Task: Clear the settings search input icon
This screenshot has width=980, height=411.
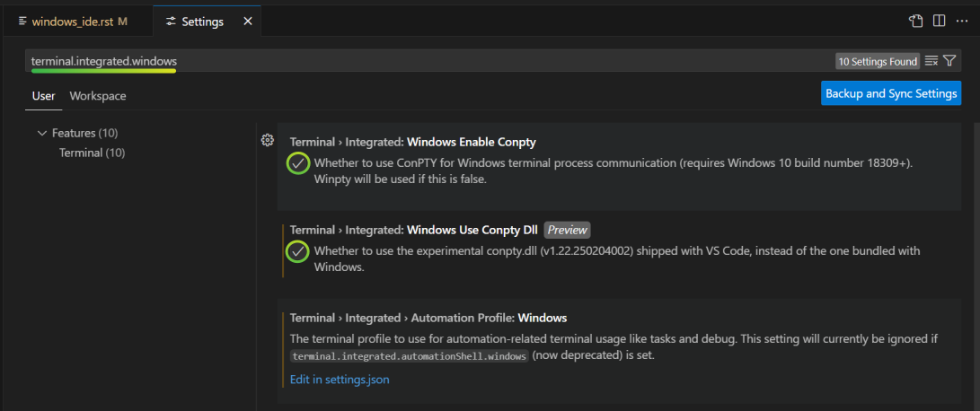Action: coord(931,61)
